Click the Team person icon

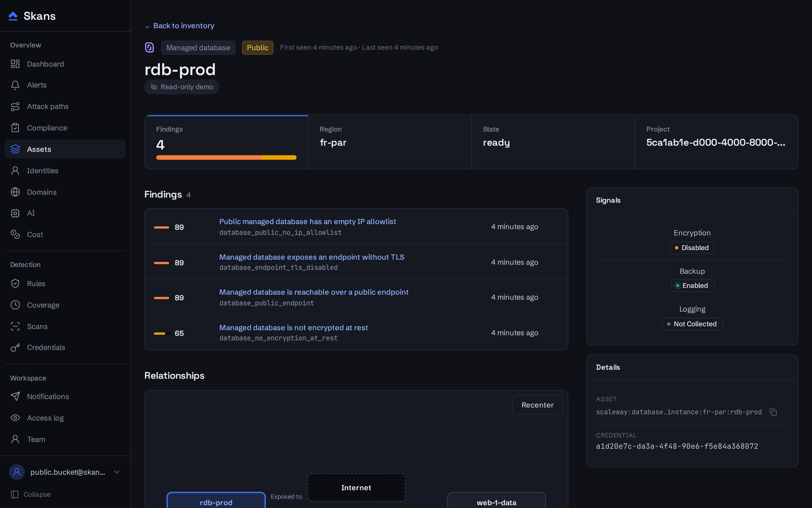15,439
